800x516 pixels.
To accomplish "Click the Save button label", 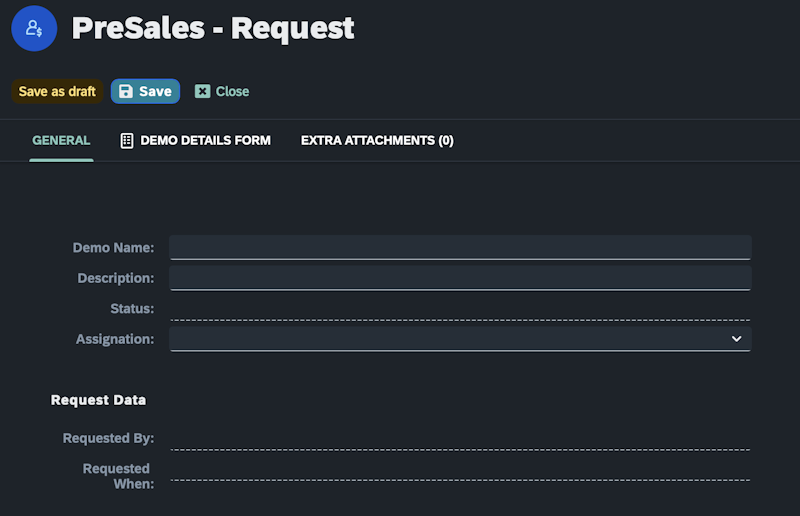I will coord(155,91).
